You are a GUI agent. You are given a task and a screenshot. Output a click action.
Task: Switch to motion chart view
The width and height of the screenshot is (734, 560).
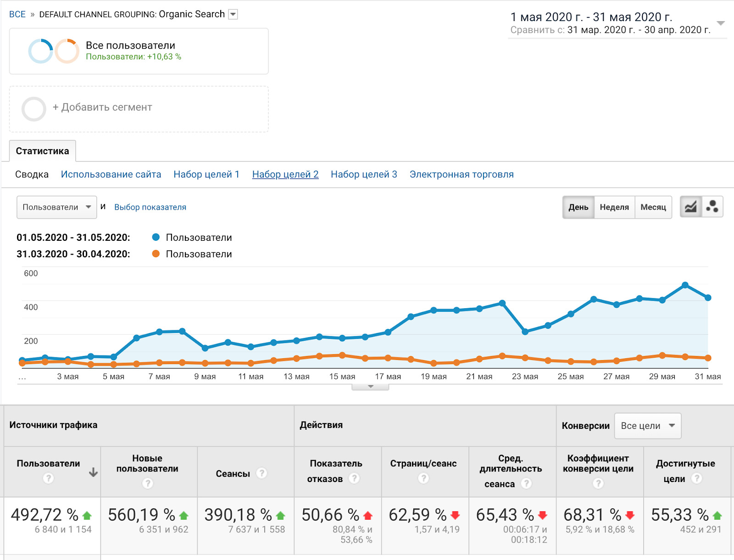point(712,207)
